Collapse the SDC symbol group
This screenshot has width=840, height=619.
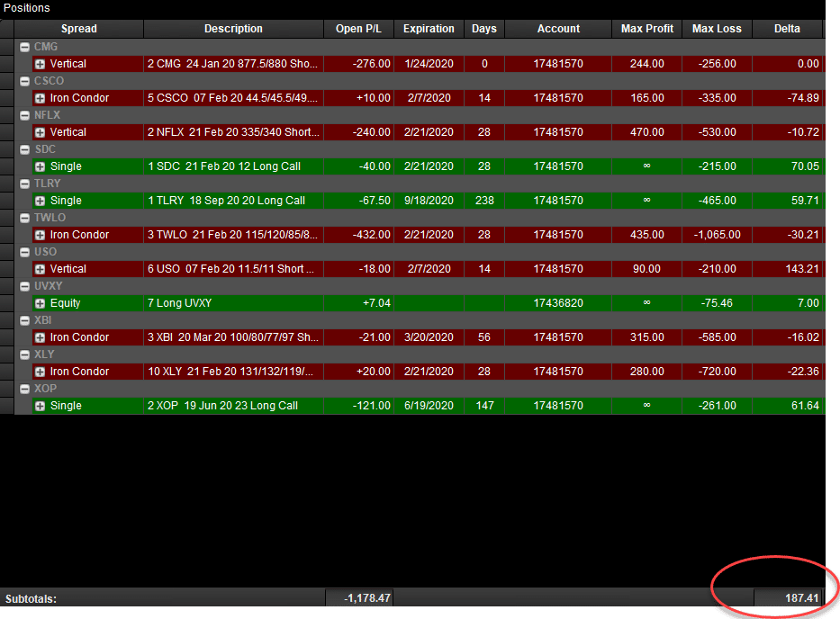[x=24, y=150]
